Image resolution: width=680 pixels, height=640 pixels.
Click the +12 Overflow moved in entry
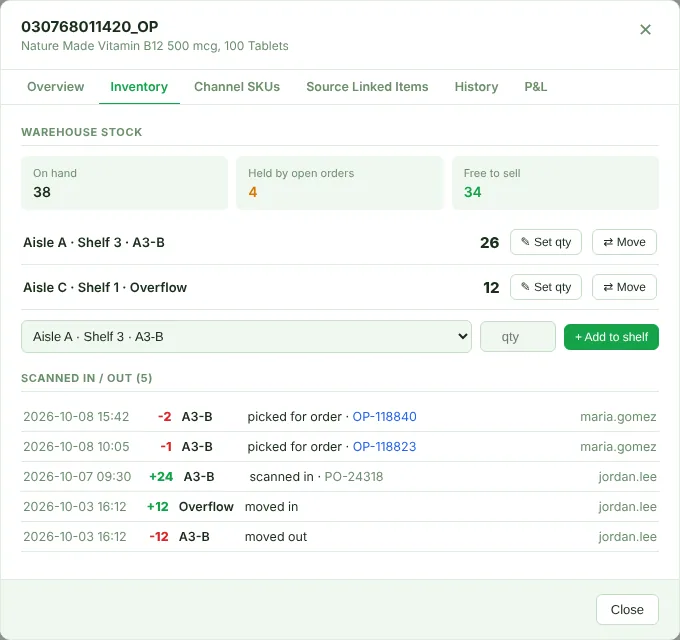[340, 506]
